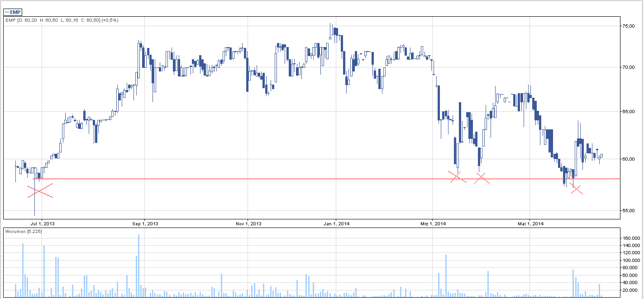Click the first red X after Mrz 1, 2014
Viewport: 644px width, 299px height.
(457, 177)
